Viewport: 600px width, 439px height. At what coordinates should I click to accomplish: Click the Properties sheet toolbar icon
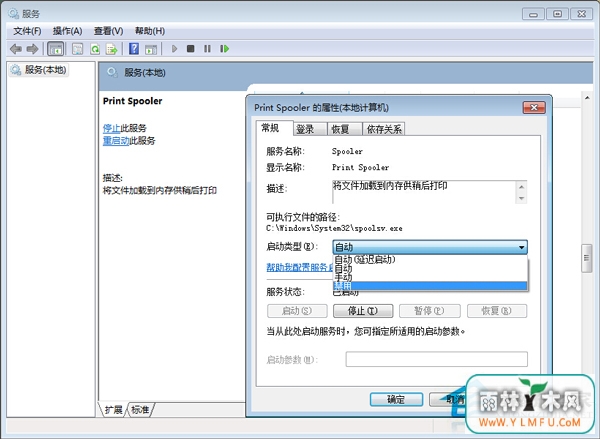[78, 49]
